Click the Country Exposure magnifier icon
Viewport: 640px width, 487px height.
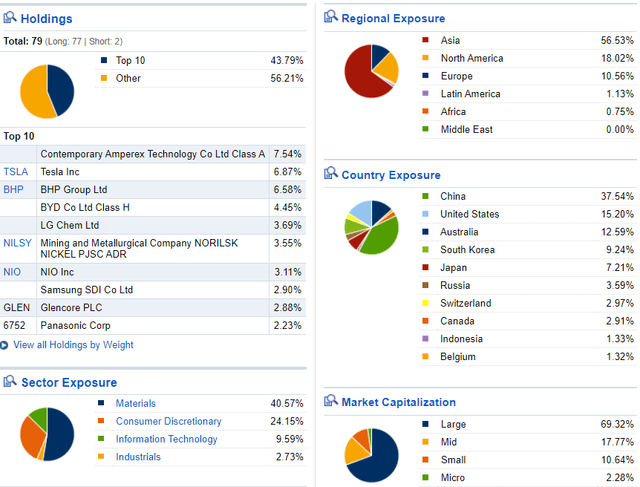(x=331, y=173)
